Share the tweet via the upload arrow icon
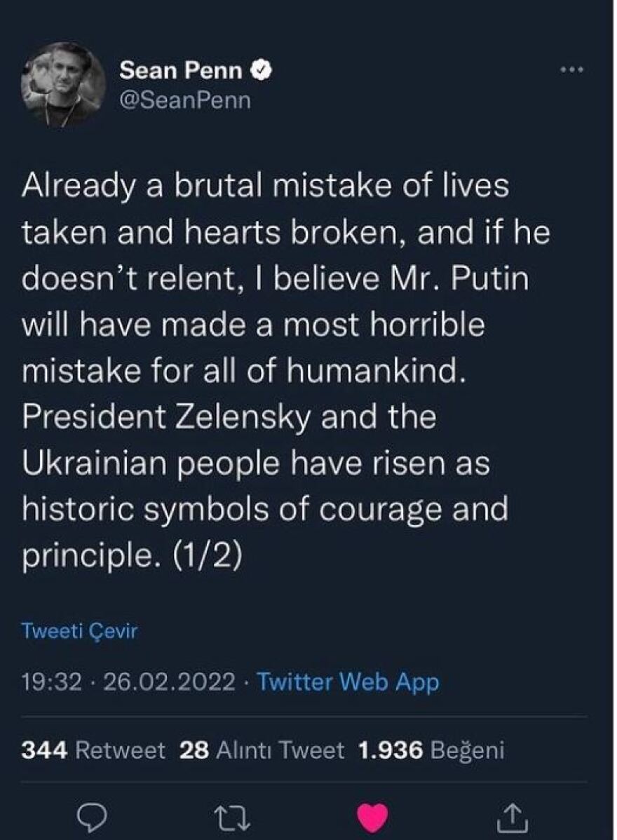Image resolution: width=617 pixels, height=840 pixels. 513,816
